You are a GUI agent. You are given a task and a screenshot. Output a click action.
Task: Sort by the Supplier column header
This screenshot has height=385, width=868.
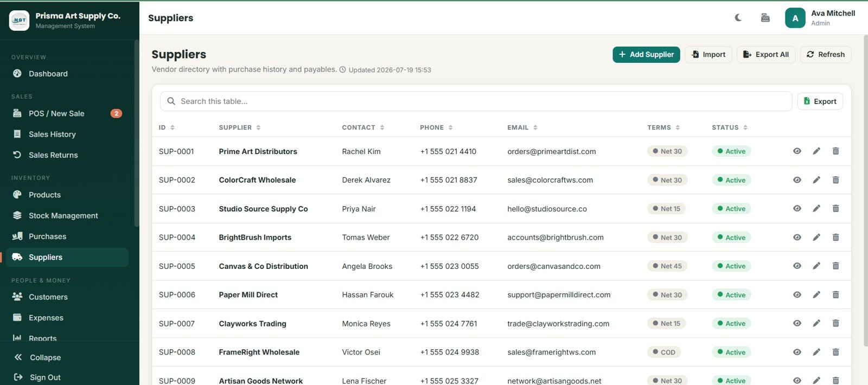point(240,127)
